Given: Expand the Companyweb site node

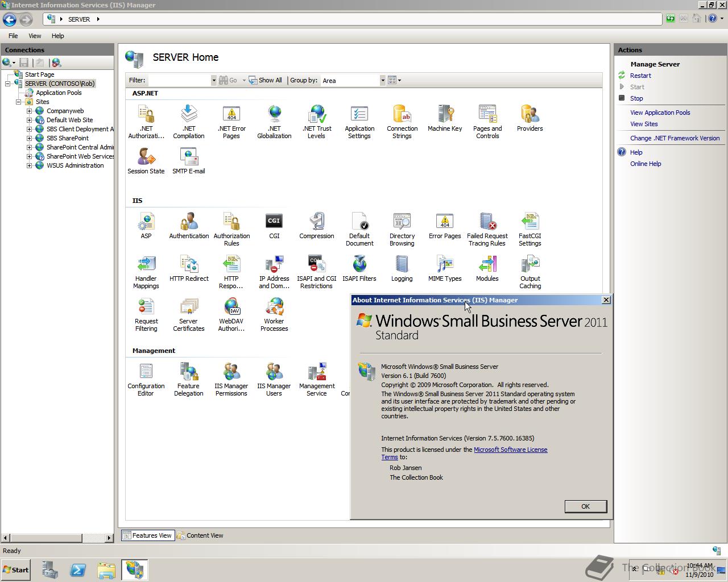Looking at the screenshot, I should click(x=30, y=111).
